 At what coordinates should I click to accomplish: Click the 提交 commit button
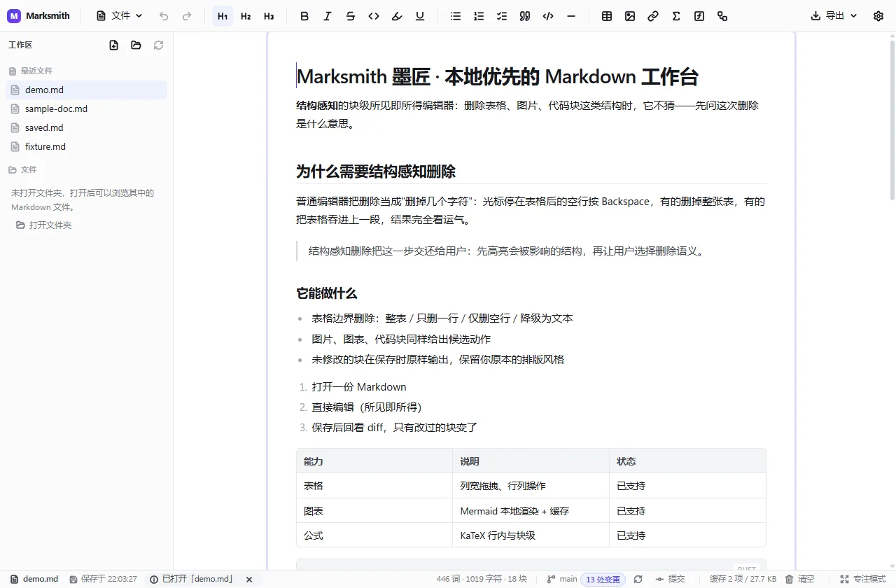click(670, 580)
